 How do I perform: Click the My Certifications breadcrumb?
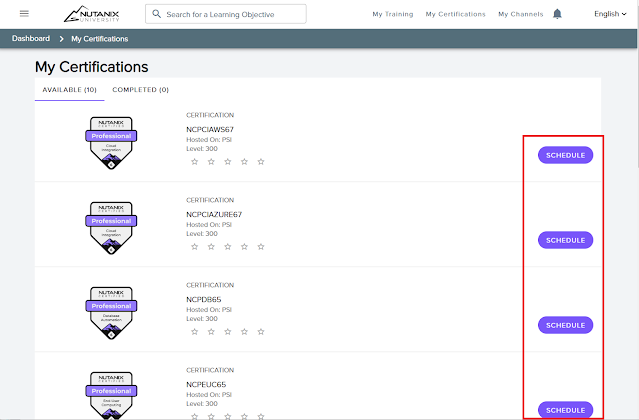pyautogui.click(x=99, y=39)
